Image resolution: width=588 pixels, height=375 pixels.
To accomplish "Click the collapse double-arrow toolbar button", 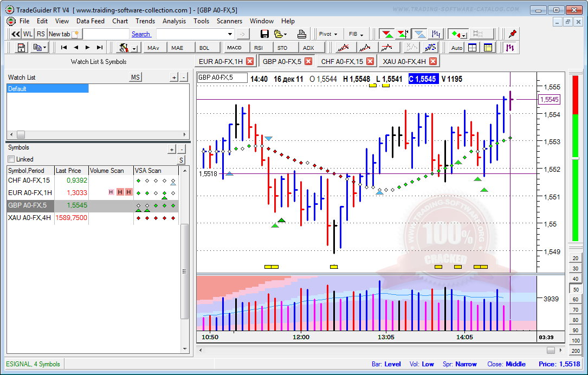I will [x=15, y=34].
